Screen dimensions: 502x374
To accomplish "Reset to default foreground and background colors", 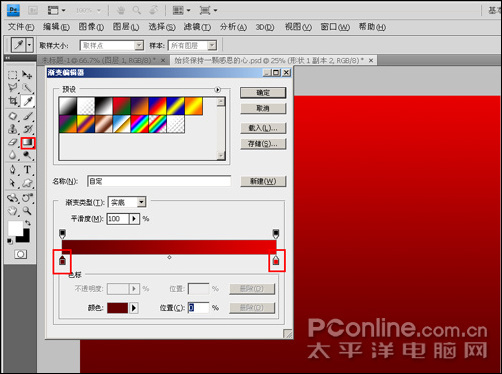I will 10,241.
